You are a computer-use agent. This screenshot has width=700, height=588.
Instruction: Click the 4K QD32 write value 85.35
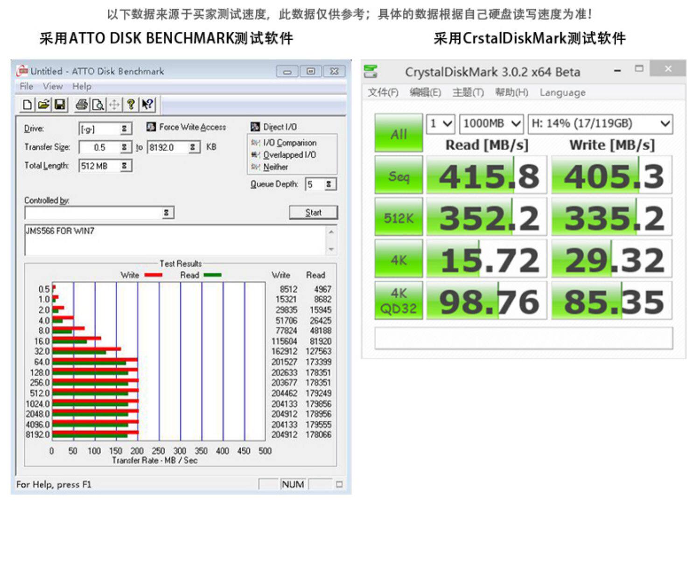[612, 301]
